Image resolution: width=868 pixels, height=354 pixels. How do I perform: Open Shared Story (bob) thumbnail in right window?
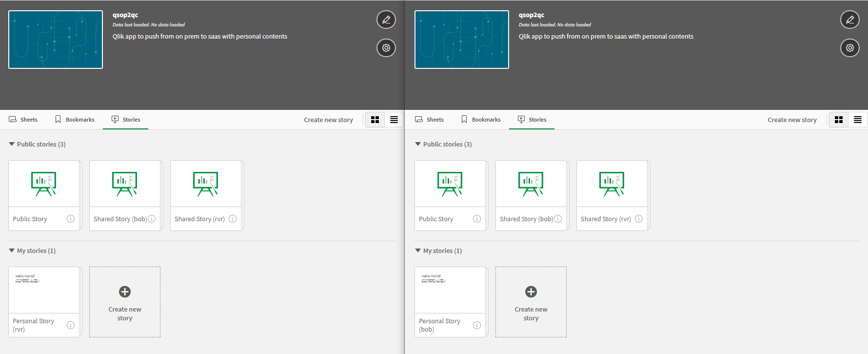click(531, 184)
